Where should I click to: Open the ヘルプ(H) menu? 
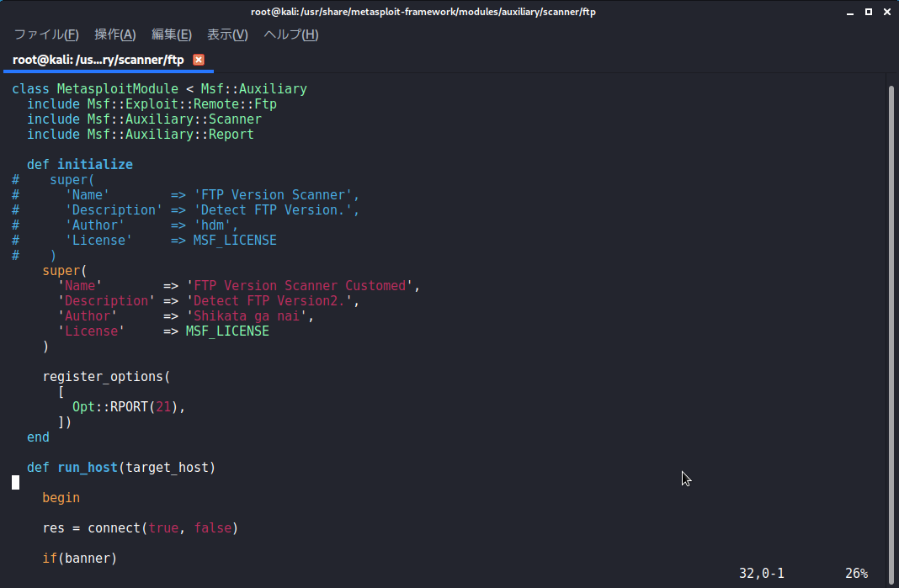pos(291,34)
